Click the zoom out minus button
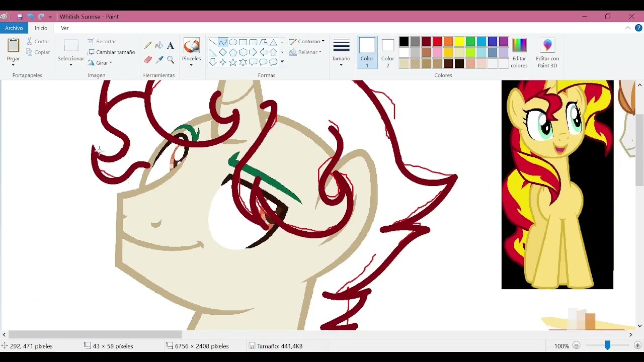This screenshot has height=362, width=644. point(577,346)
